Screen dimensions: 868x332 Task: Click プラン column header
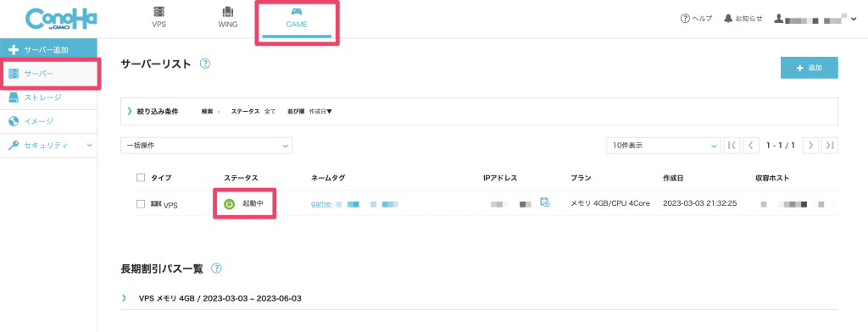click(581, 178)
